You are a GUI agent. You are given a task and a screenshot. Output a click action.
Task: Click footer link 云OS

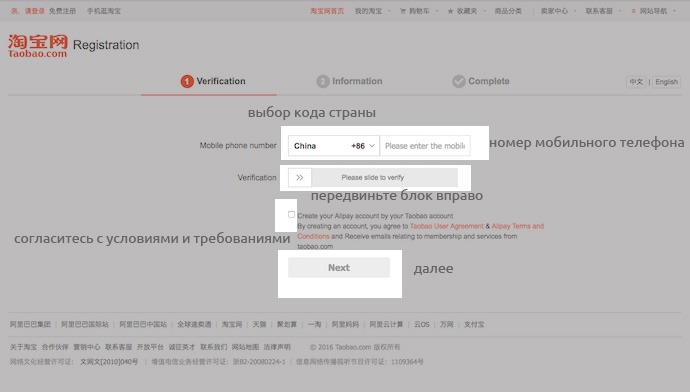(422, 324)
